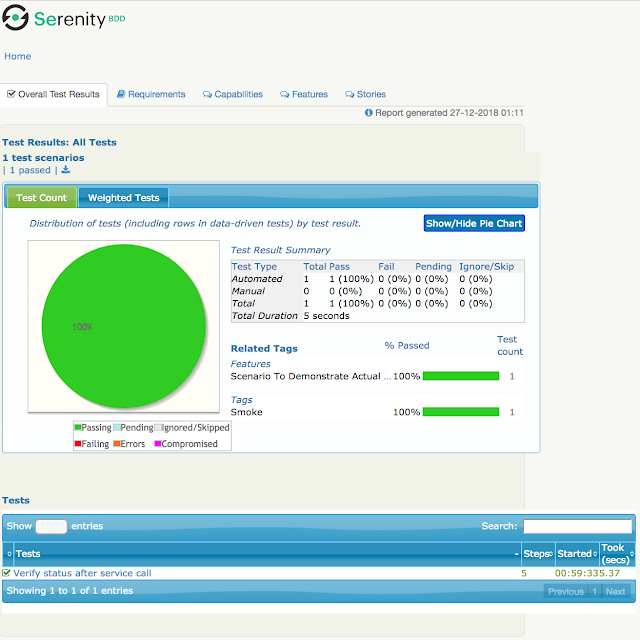
Task: Click the '1 passed' link
Action: point(30,170)
